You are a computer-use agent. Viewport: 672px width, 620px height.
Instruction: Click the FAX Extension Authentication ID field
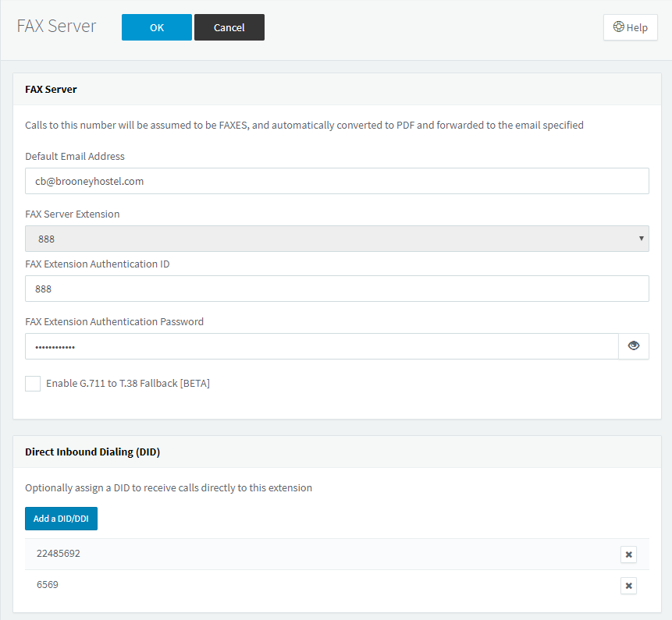click(x=337, y=289)
